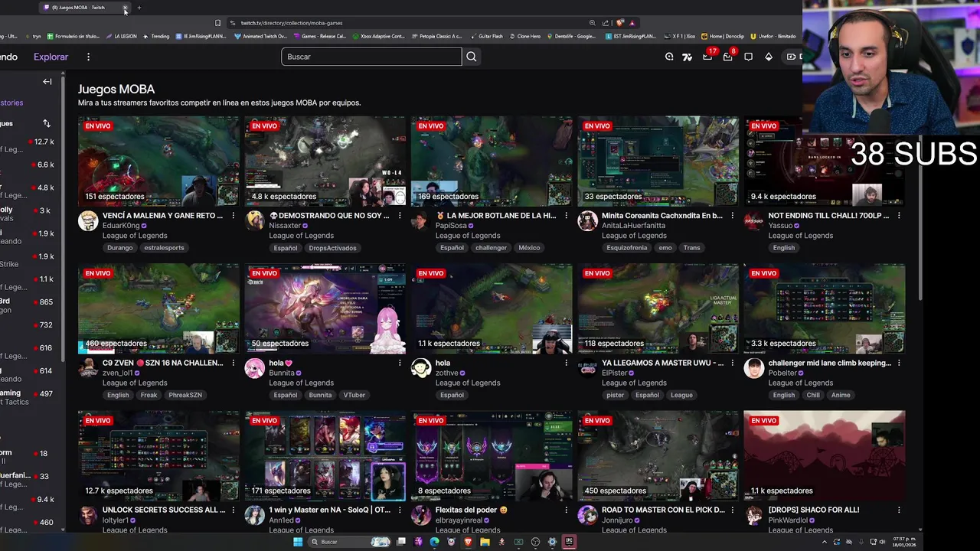Click the Windows taskbar Buscar search box
Image resolution: width=980 pixels, height=551 pixels.
[348, 542]
